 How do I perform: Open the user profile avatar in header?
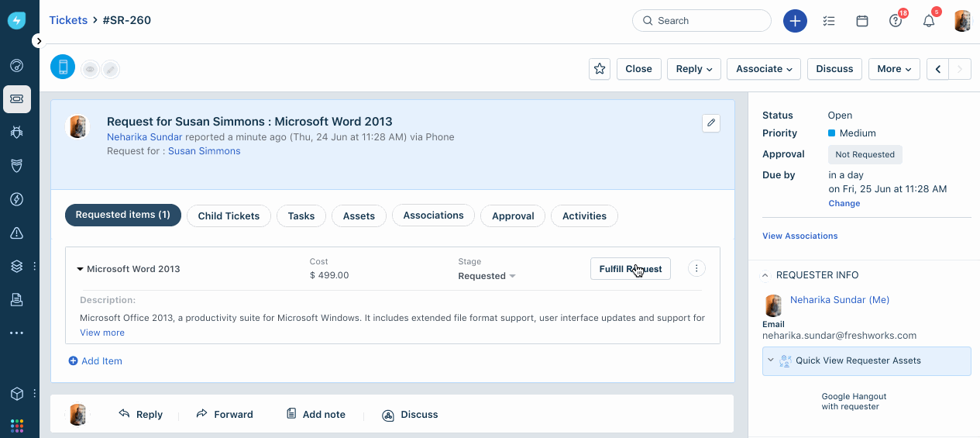point(962,21)
